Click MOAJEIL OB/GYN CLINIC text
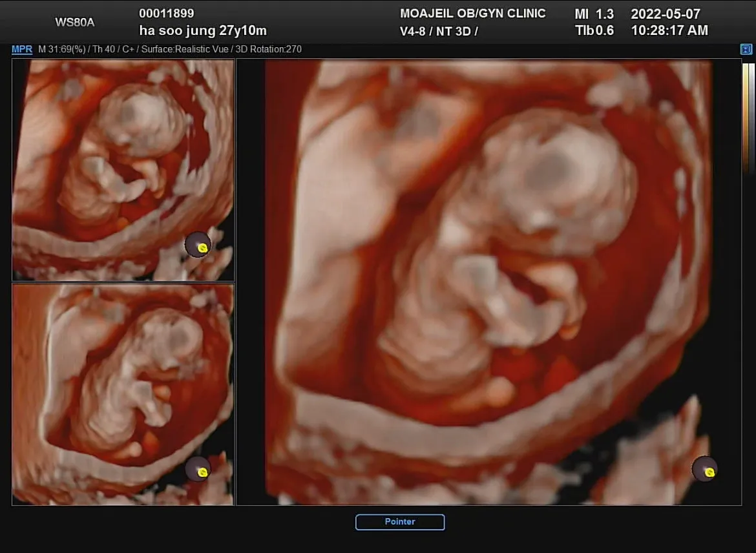The image size is (756, 553). coord(472,14)
